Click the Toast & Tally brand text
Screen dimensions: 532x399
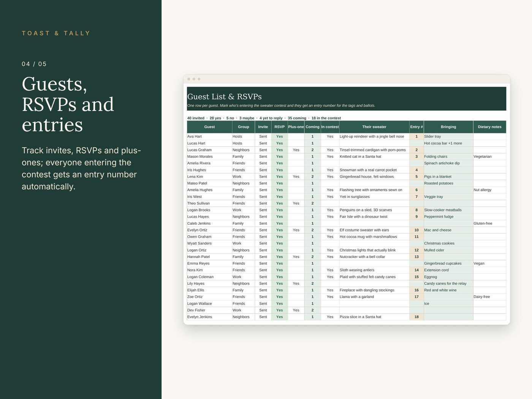56,33
